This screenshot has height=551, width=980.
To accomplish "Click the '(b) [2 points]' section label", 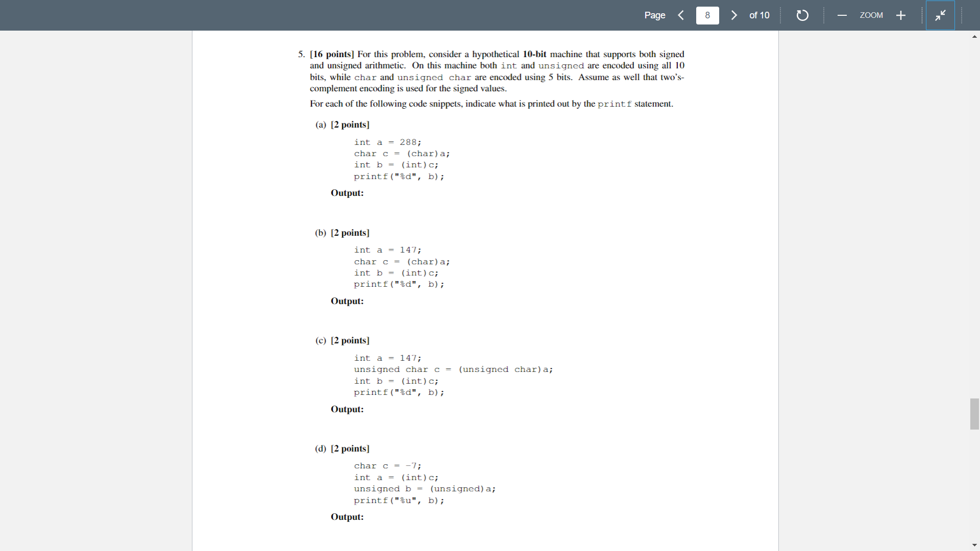I will pos(342,233).
